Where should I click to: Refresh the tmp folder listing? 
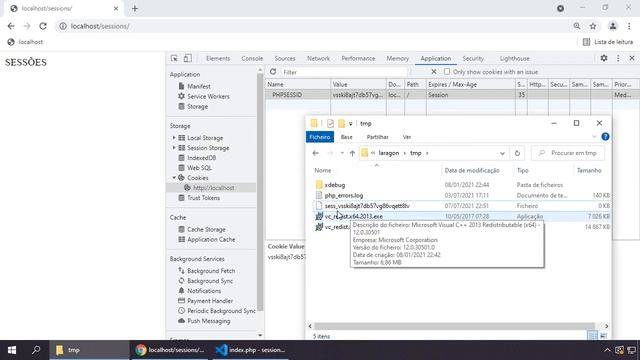pyautogui.click(x=517, y=153)
